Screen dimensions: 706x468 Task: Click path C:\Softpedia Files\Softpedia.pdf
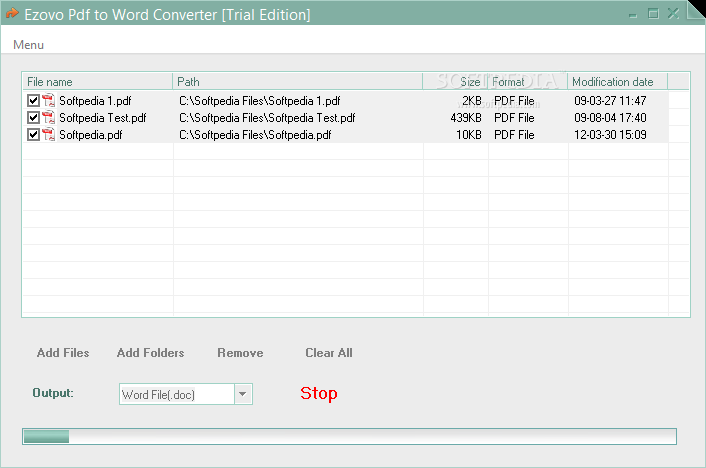pyautogui.click(x=255, y=135)
